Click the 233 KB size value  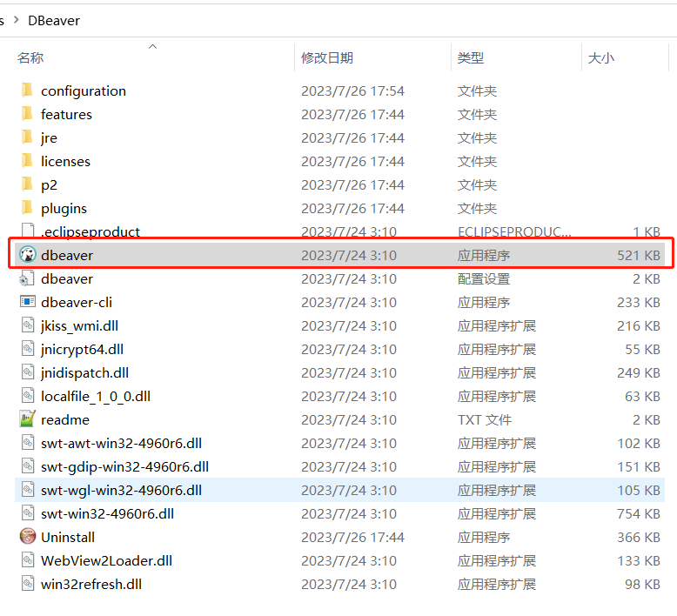click(x=639, y=302)
